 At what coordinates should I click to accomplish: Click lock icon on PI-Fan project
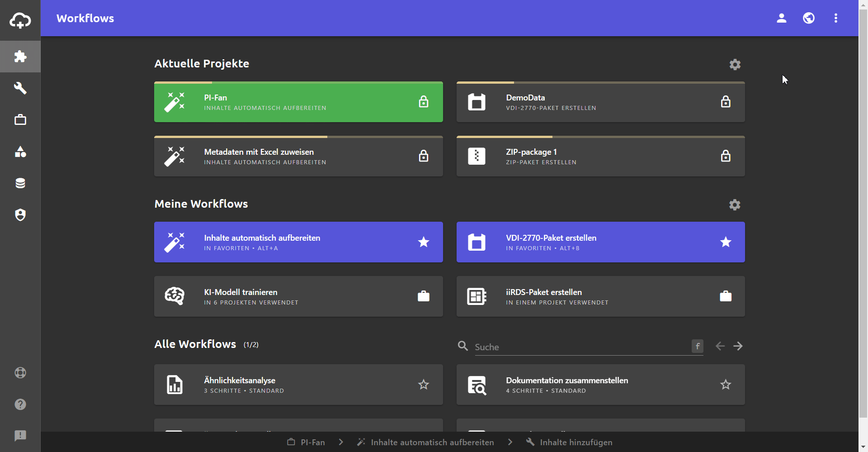click(x=424, y=102)
